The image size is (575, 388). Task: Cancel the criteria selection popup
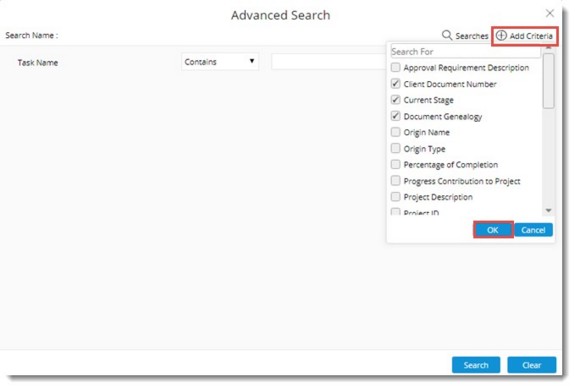[x=533, y=230]
